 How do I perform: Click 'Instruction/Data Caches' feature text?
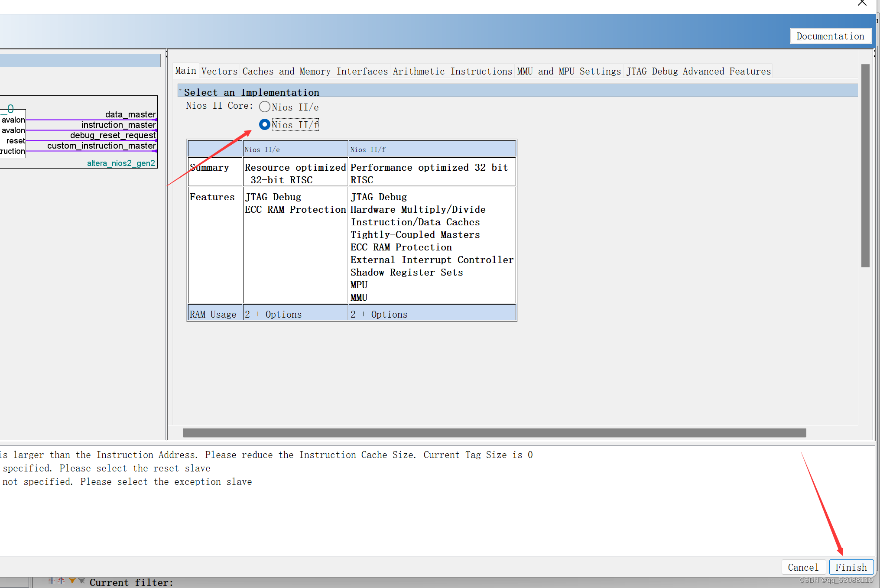tap(415, 222)
